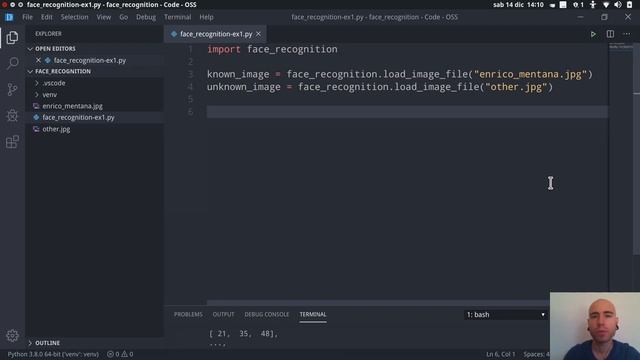Open the terminal selector dropdown '1: bash'
Screen dimensions: 640x360
tap(505, 315)
